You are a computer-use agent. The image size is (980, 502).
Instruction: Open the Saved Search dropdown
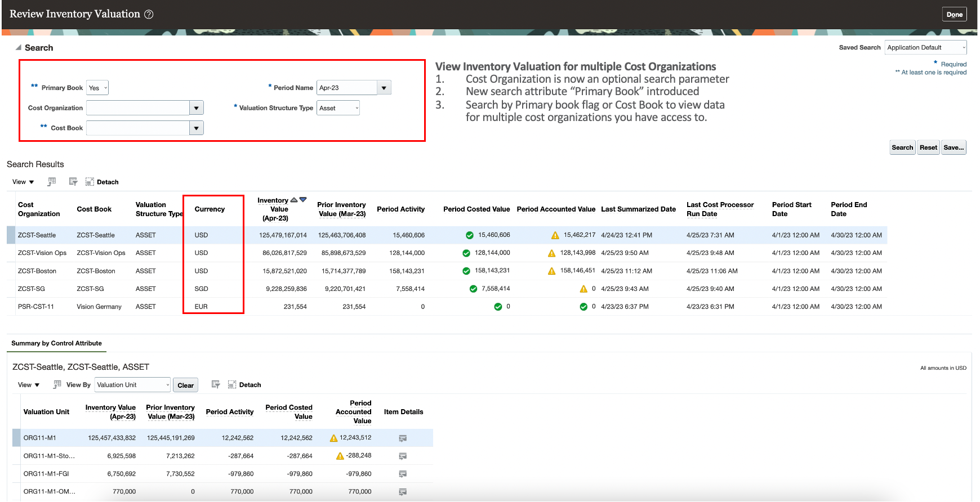pos(926,48)
